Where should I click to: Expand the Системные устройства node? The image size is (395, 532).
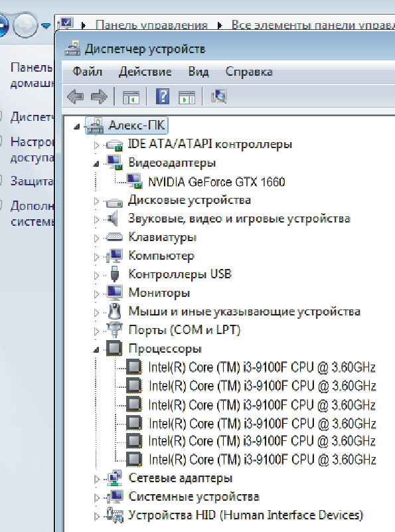point(97,497)
